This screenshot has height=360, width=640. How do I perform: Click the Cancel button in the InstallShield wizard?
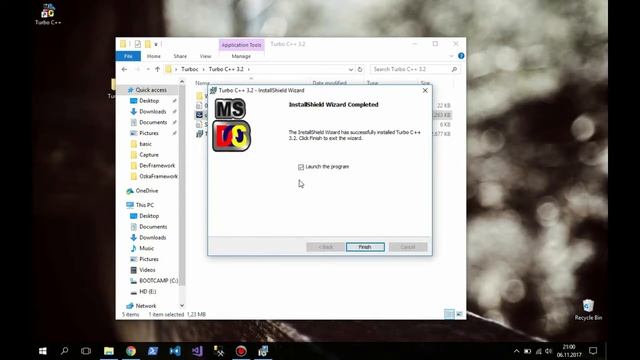pos(408,247)
